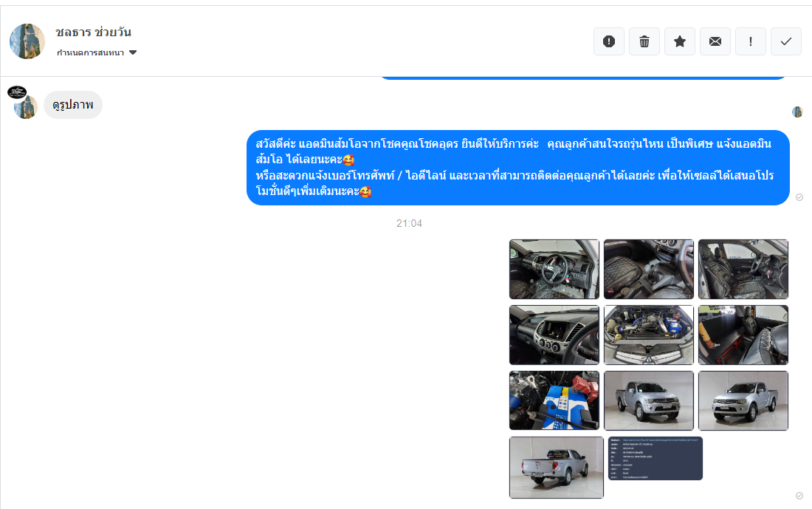Mark conversation done with checkmark icon
812x509 pixels.
click(x=786, y=41)
